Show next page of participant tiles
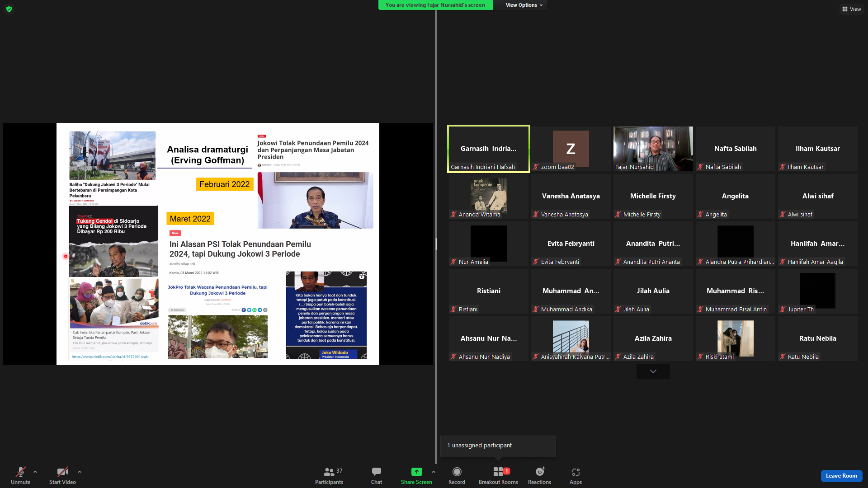This screenshot has width=868, height=488. coord(653,371)
